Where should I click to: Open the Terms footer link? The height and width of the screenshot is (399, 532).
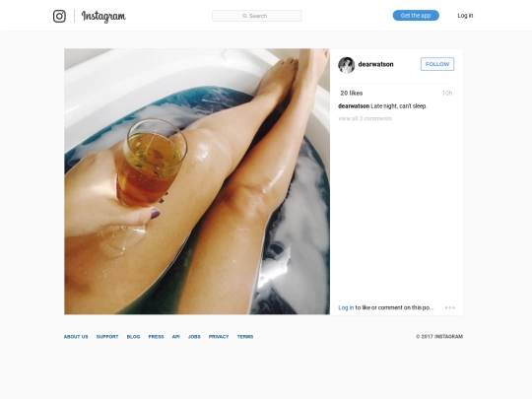(x=245, y=337)
